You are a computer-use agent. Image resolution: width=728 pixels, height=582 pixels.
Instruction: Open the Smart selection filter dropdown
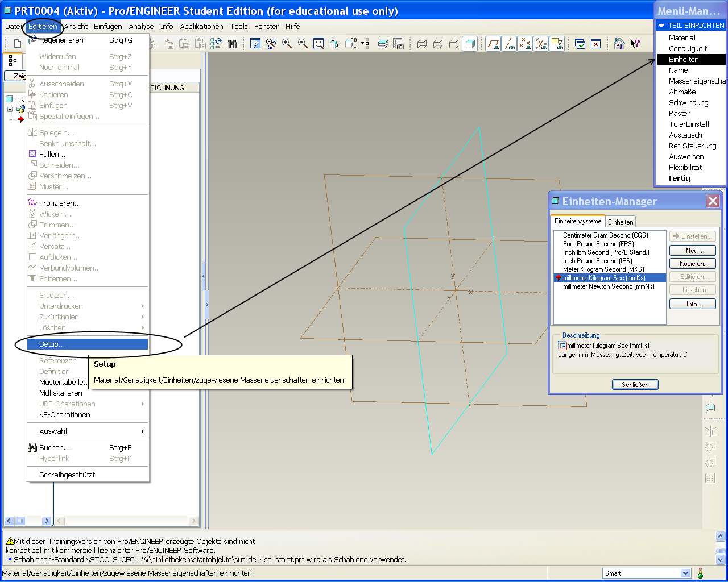pyautogui.click(x=685, y=573)
